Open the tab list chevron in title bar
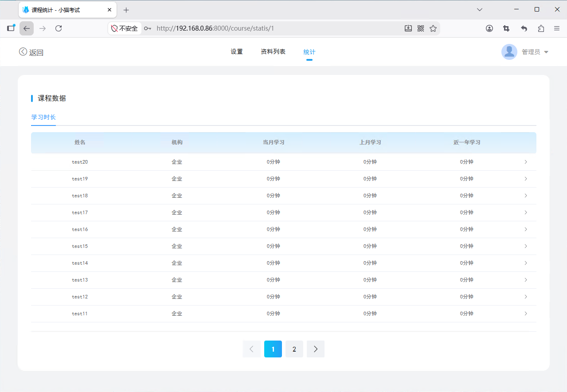 (479, 10)
